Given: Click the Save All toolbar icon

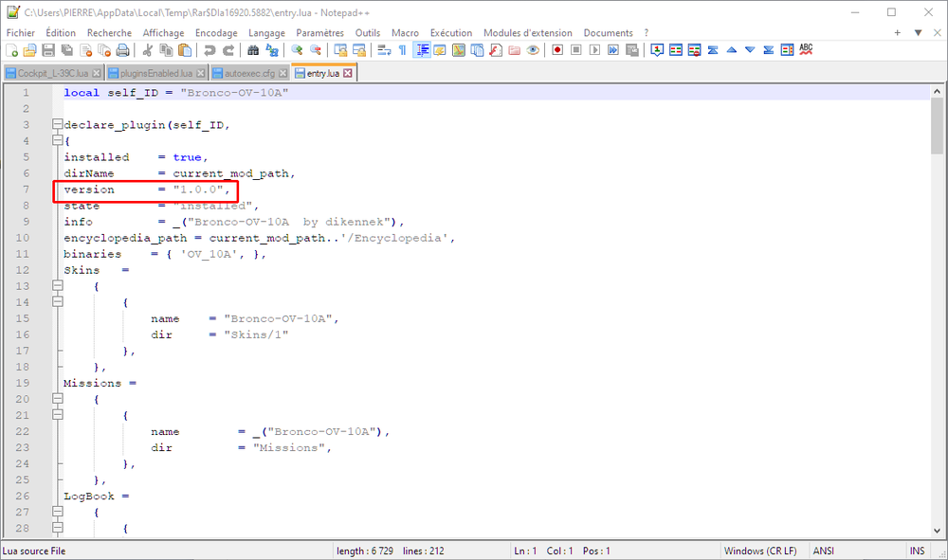Looking at the screenshot, I should 67,50.
